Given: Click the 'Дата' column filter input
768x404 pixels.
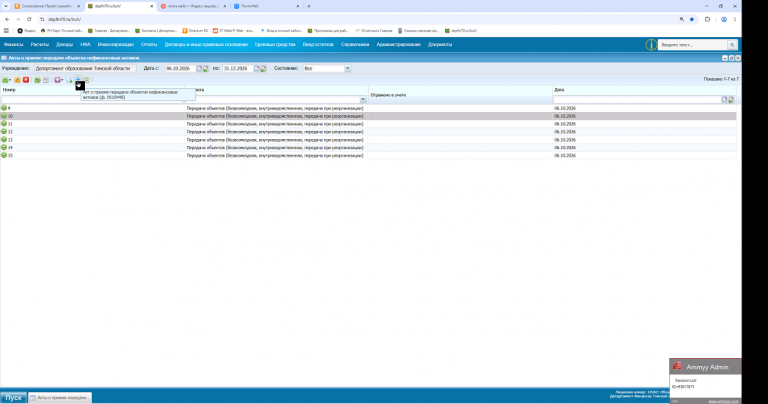Looking at the screenshot, I should (637, 99).
